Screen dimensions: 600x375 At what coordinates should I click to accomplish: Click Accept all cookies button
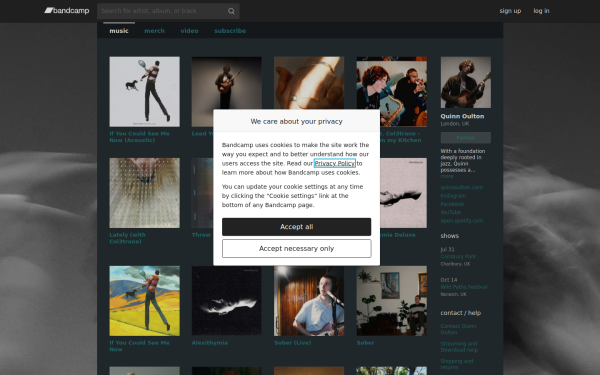(297, 227)
